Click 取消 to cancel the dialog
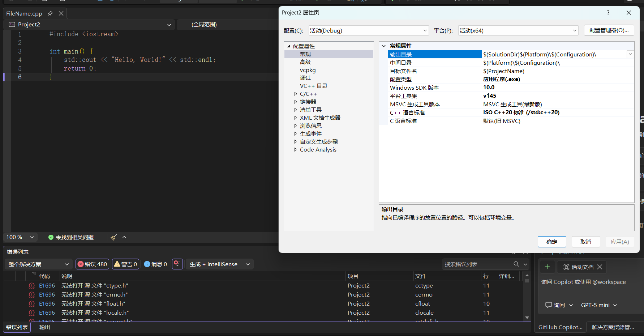This screenshot has width=644, height=336. (586, 242)
